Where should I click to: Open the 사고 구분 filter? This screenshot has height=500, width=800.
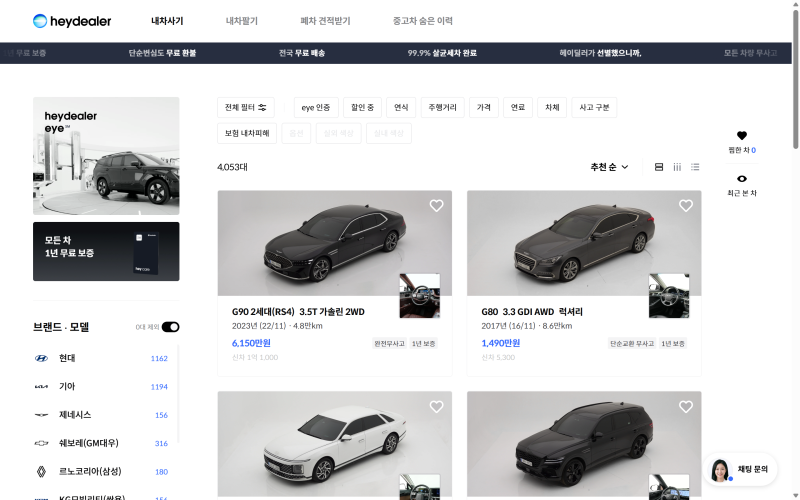594,107
